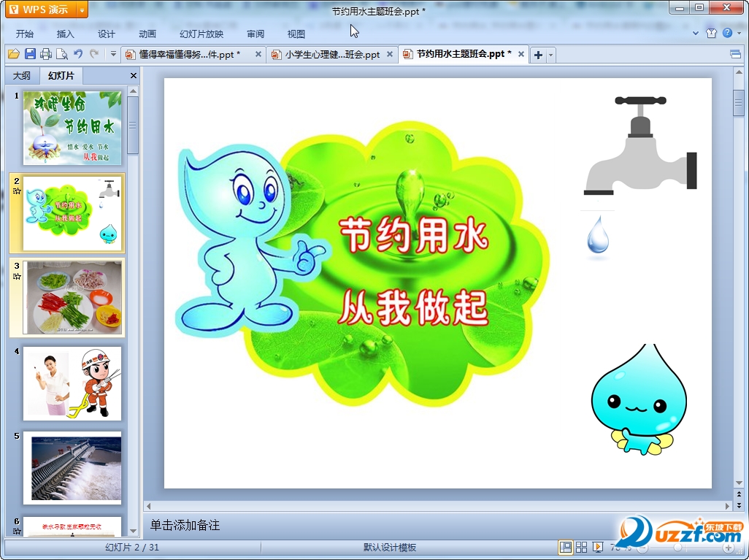
Task: Select slide 4 thumbnail with firefighter
Action: 72,383
